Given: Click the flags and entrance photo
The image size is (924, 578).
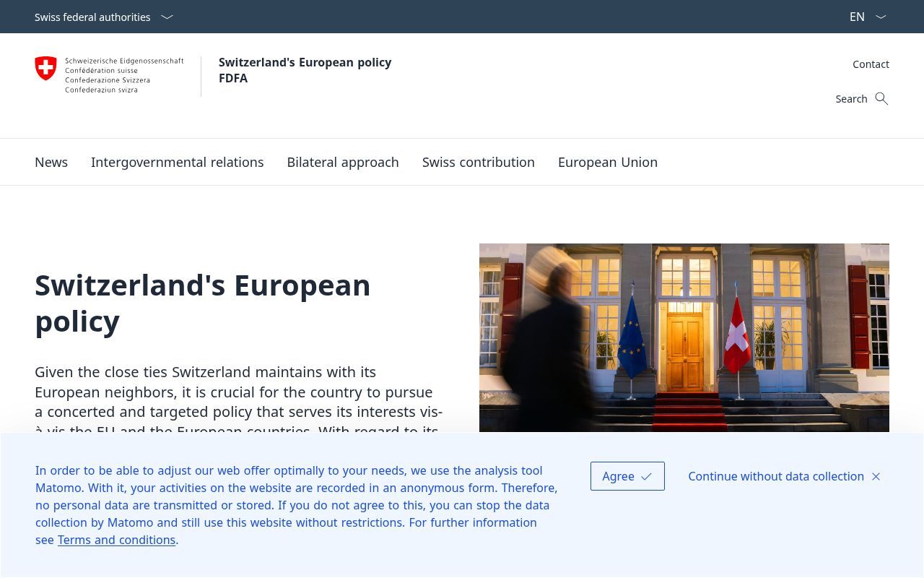Looking at the screenshot, I should [684, 337].
